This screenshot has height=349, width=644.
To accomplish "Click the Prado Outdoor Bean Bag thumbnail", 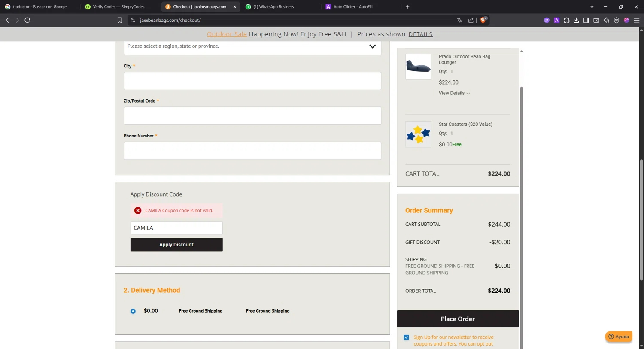I will [418, 67].
